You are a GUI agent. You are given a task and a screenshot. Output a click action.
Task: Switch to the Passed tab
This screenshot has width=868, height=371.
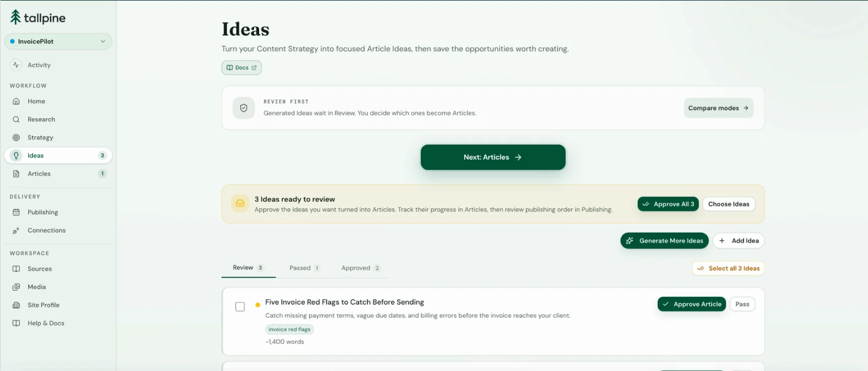click(x=304, y=268)
